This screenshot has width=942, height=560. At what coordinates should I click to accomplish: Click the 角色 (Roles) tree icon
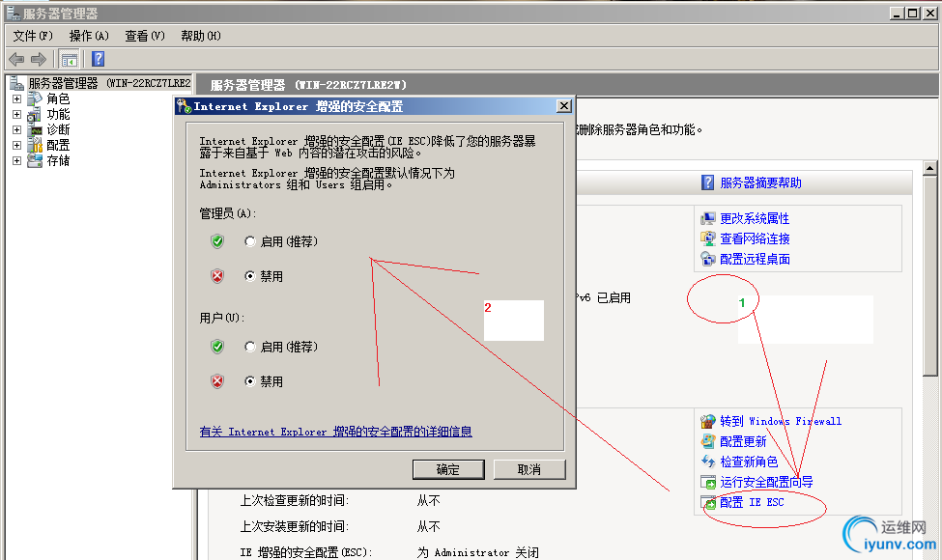(35, 98)
